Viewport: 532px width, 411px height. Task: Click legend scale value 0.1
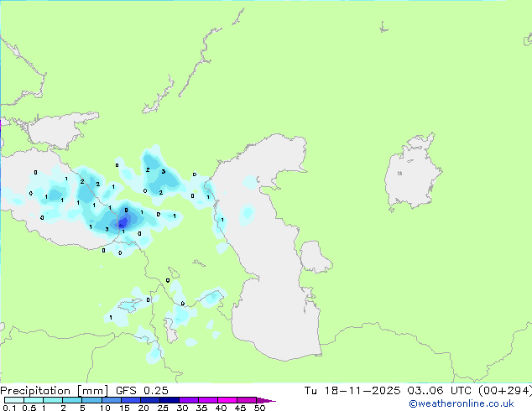9,408
